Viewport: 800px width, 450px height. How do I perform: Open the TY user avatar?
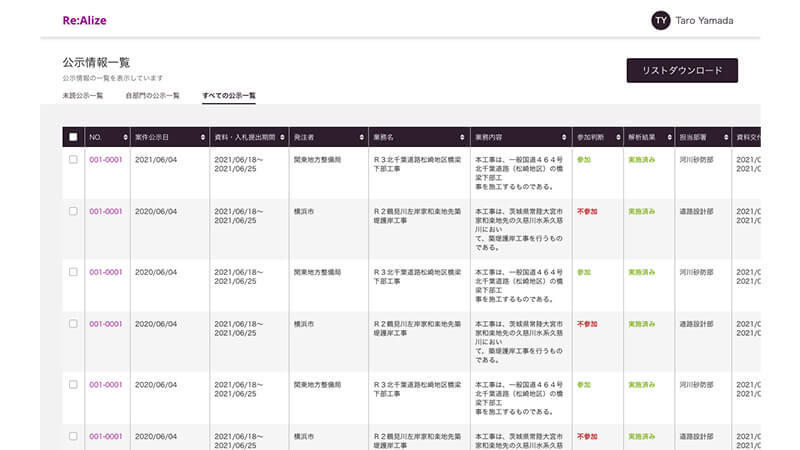point(661,20)
